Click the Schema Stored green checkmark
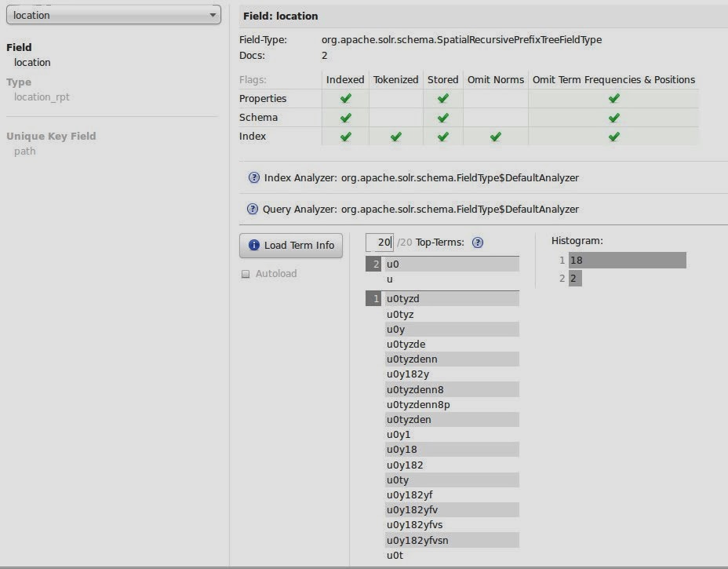Screen dimensions: 728x569 pos(442,118)
